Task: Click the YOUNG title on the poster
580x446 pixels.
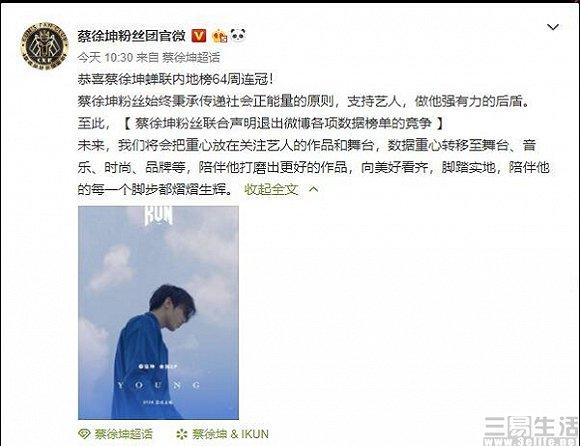Action: 159,385
